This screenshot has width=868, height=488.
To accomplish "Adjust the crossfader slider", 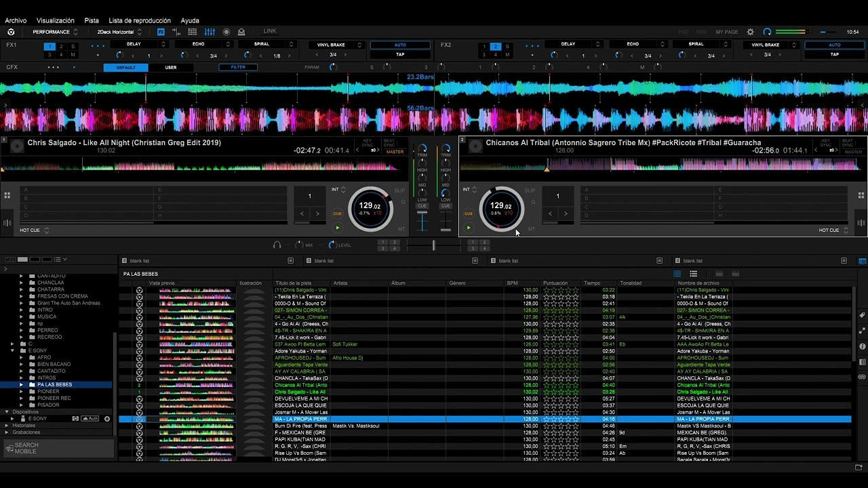I will [434, 245].
